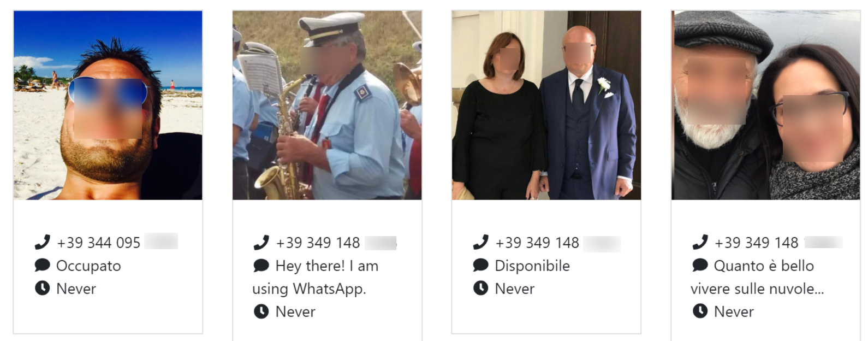The height and width of the screenshot is (341, 868).
Task: Click the phone icon on the saxophone player card
Action: tap(261, 242)
